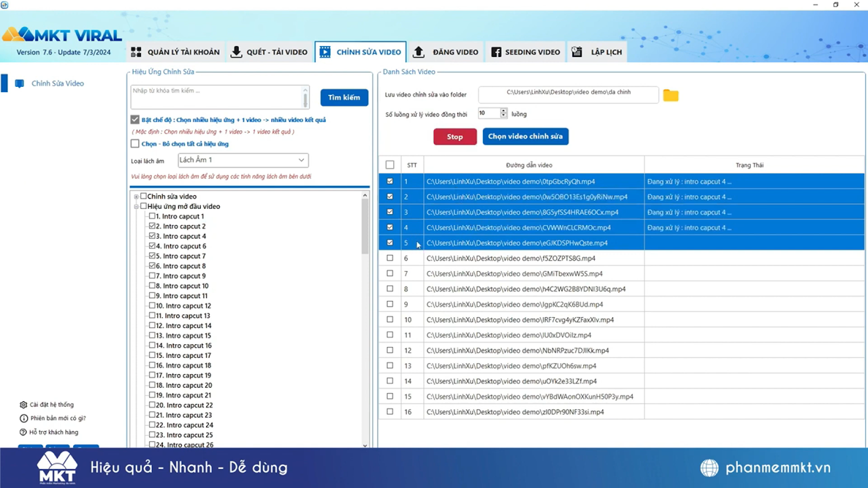This screenshot has height=488, width=868.
Task: Click the Chỉnh Sửa Video sidebar icon
Action: [x=20, y=84]
